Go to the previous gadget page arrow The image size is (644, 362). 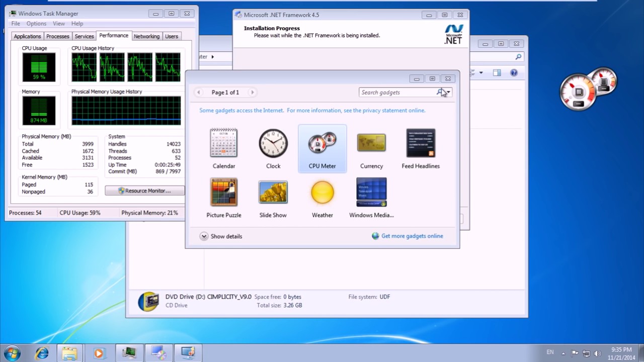199,93
